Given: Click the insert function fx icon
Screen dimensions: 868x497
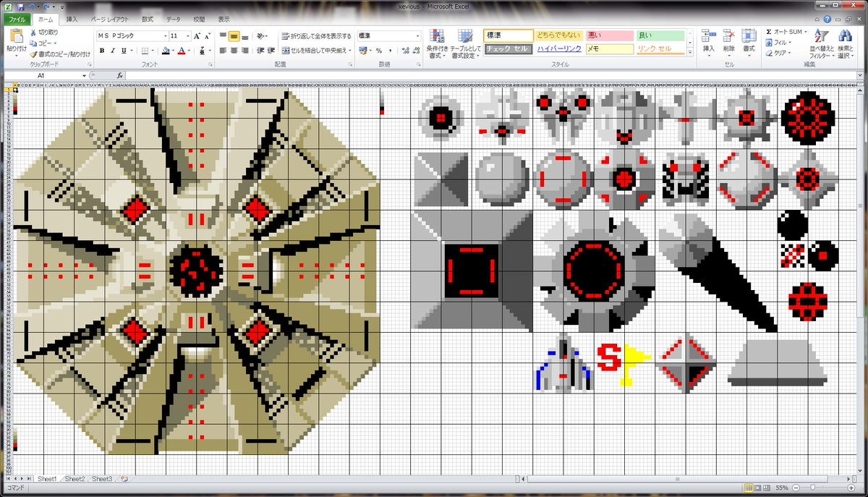Looking at the screenshot, I should (x=120, y=75).
